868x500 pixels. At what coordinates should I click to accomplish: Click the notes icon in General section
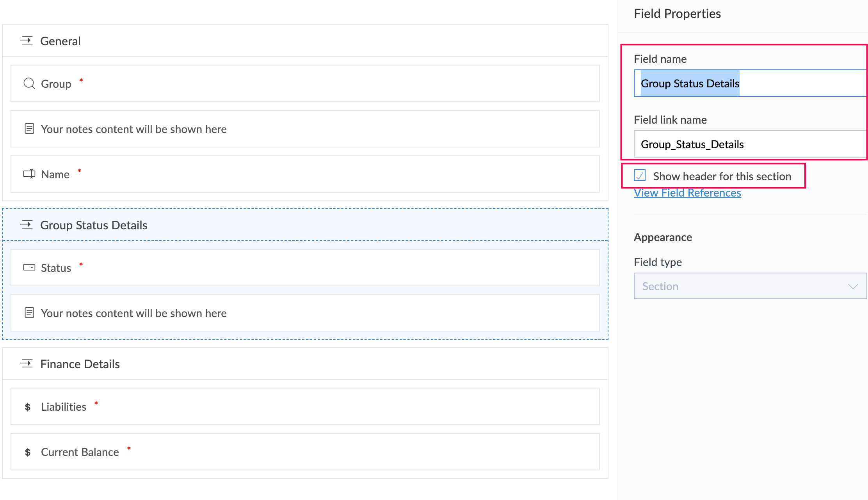tap(29, 129)
